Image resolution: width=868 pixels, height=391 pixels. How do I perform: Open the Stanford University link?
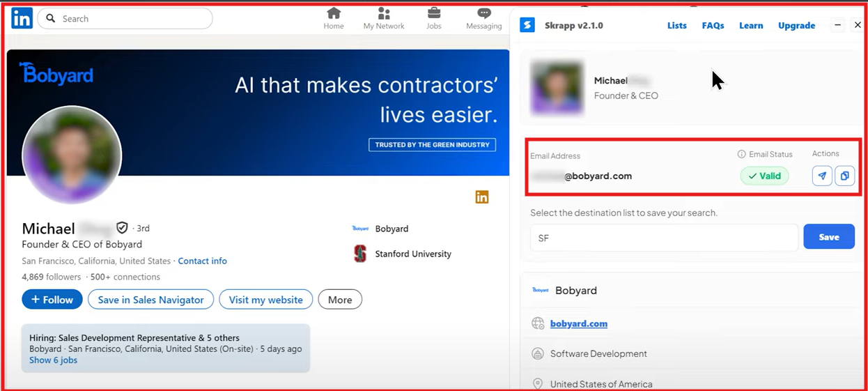coord(413,254)
